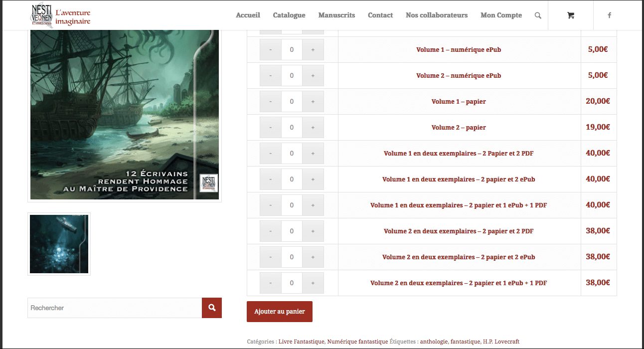Visit the Facebook page icon

[x=609, y=15]
